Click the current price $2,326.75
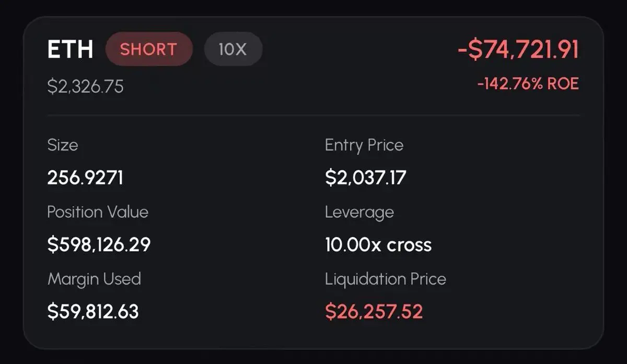Image resolution: width=627 pixels, height=364 pixels. [x=85, y=87]
